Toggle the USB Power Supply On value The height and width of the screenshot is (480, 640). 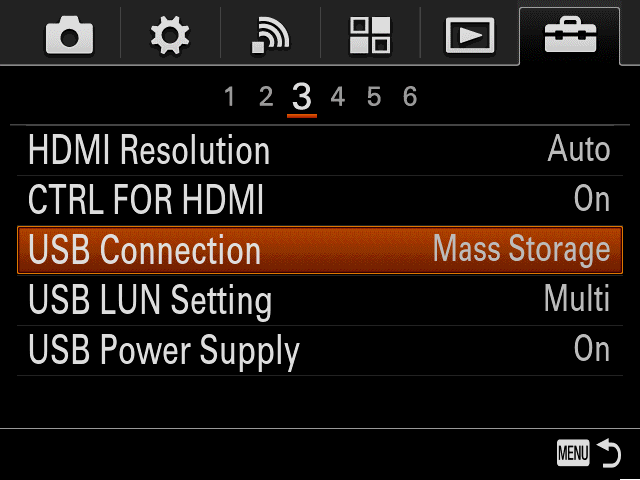click(592, 349)
